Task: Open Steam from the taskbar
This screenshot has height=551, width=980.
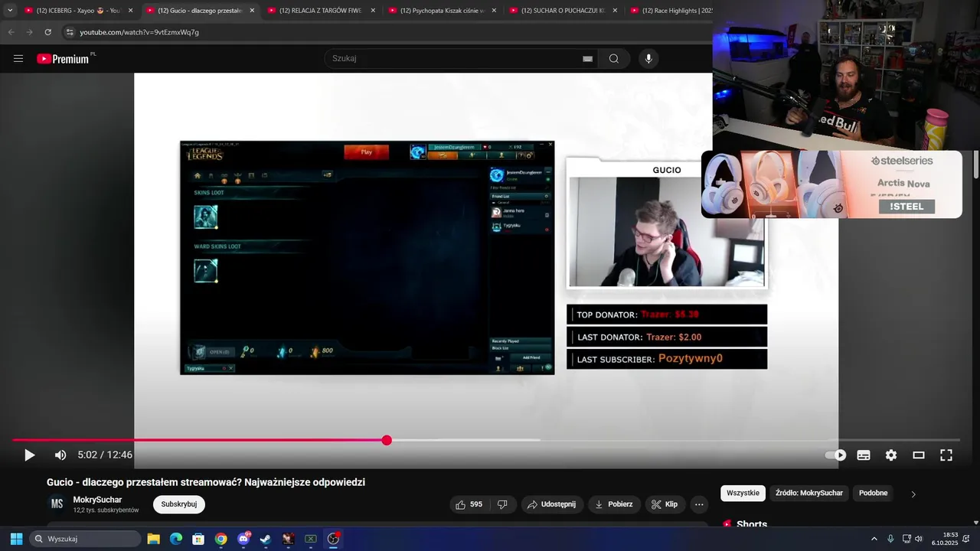Action: pos(266,539)
